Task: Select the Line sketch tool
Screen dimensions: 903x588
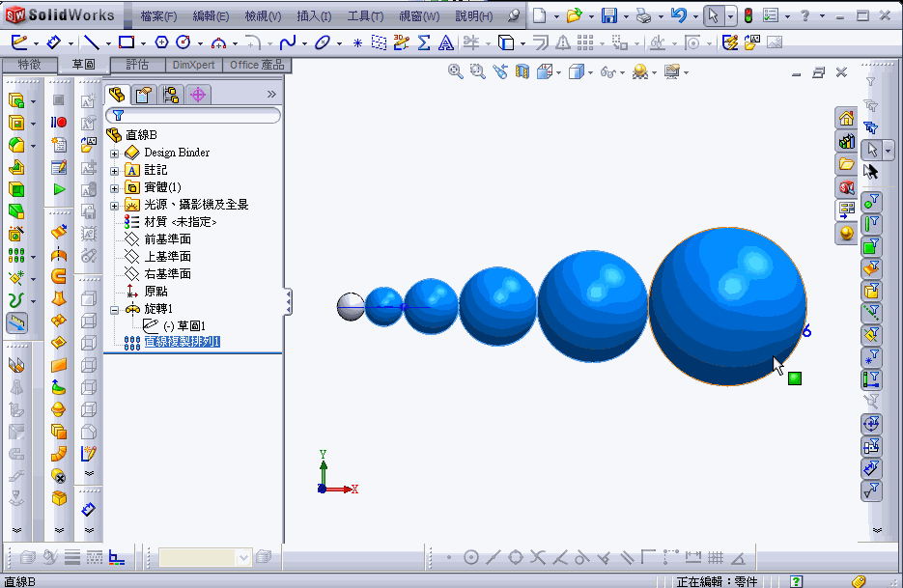Action: (91, 42)
